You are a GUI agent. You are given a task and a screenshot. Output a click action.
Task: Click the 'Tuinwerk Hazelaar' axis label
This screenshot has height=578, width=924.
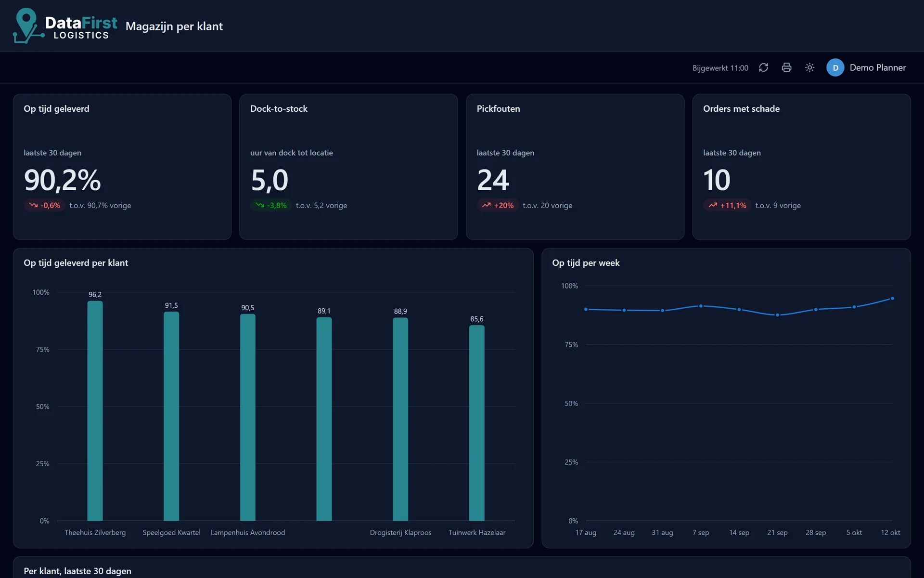(x=477, y=532)
